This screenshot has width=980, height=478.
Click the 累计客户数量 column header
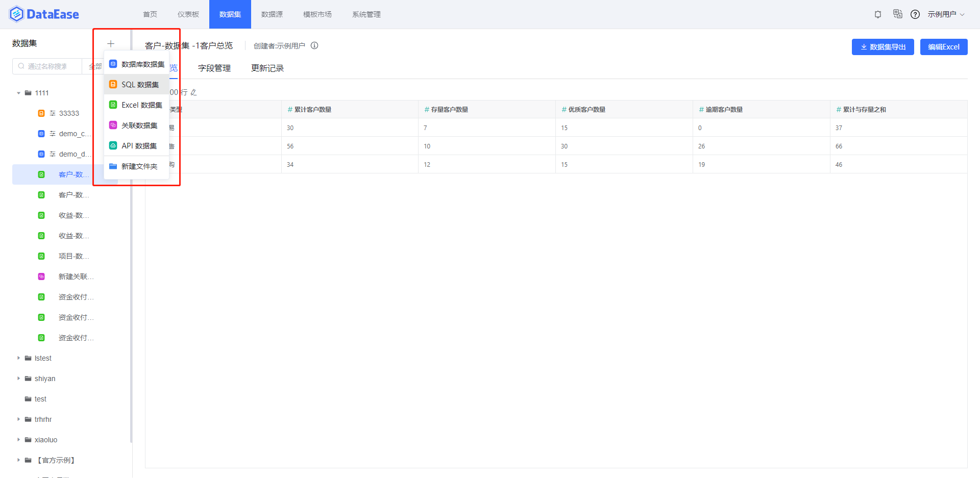point(350,109)
